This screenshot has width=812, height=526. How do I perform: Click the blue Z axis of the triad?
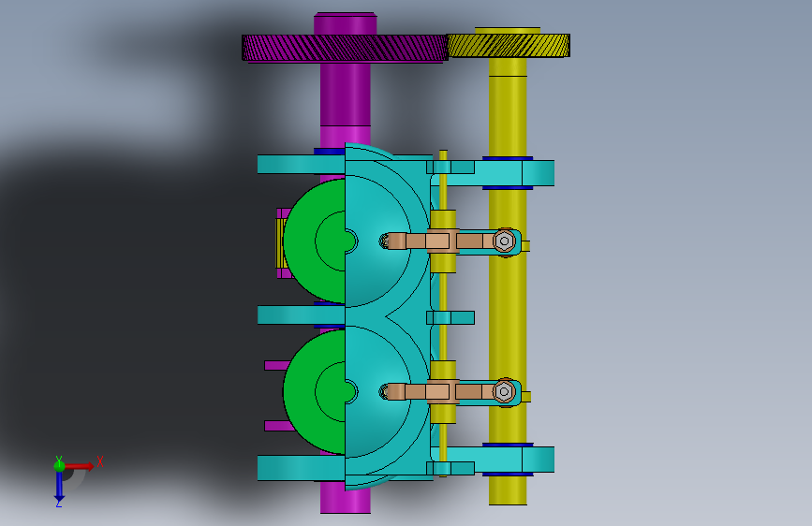(60, 487)
